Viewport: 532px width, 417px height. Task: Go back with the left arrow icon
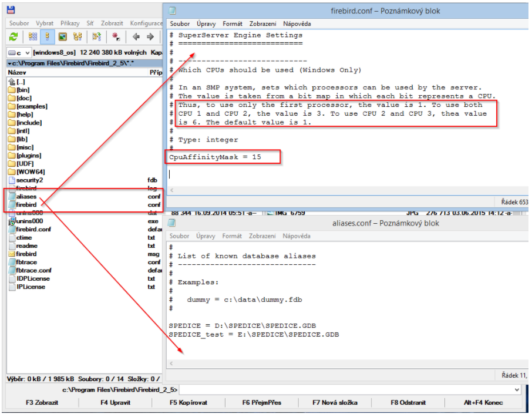click(136, 36)
